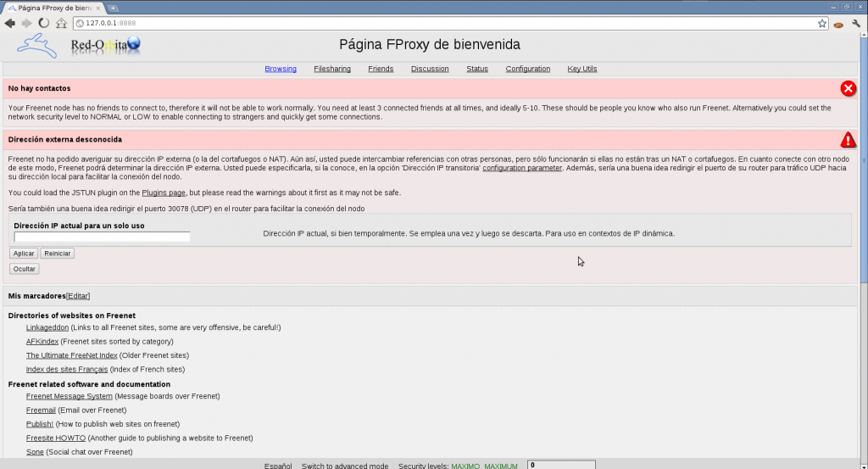868x469 pixels.
Task: Dismiss 'No hay contactos' alert red X
Action: (x=848, y=88)
